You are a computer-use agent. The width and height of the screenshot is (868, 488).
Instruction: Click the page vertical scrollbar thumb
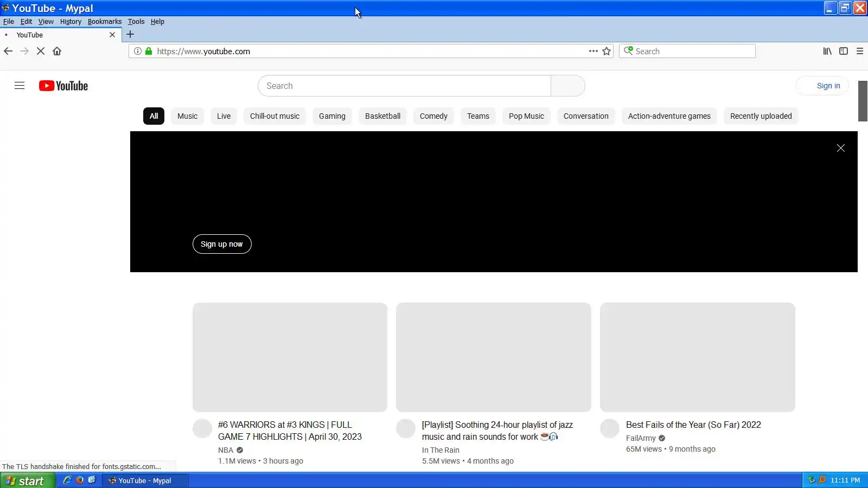pos(863,101)
